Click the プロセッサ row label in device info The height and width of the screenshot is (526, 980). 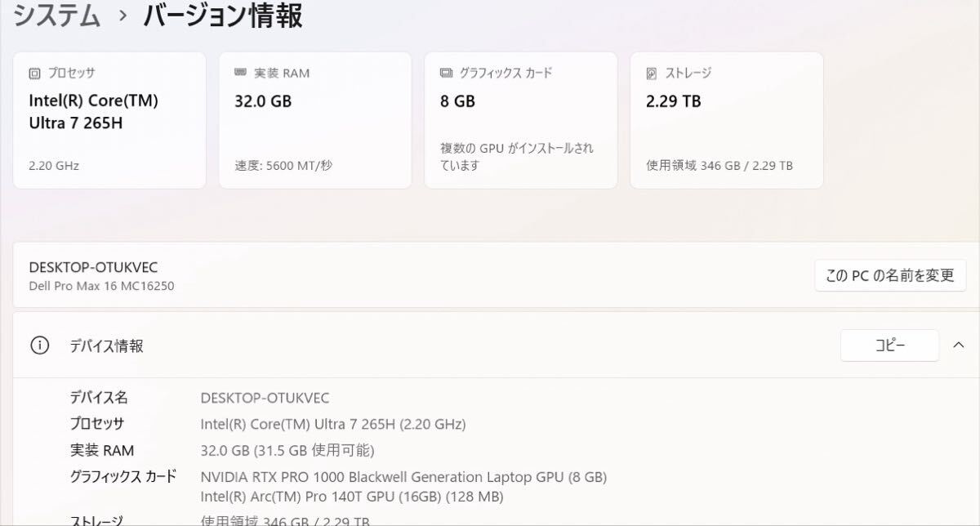coord(97,424)
